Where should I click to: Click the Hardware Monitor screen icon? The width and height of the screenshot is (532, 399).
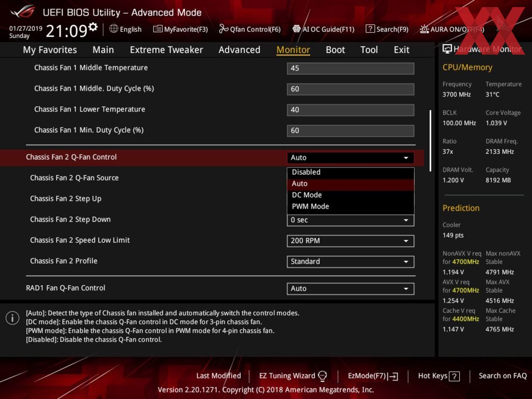click(x=447, y=49)
